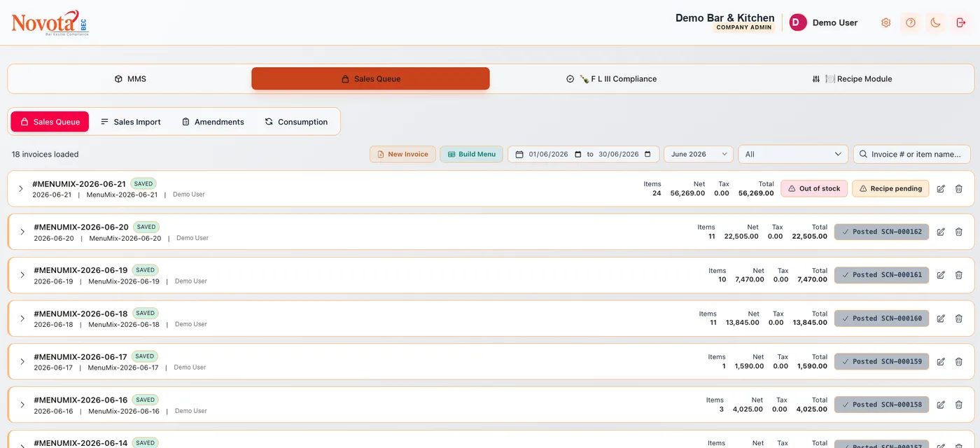Click the Out of stock badge
The width and height of the screenshot is (980, 448).
tap(814, 188)
